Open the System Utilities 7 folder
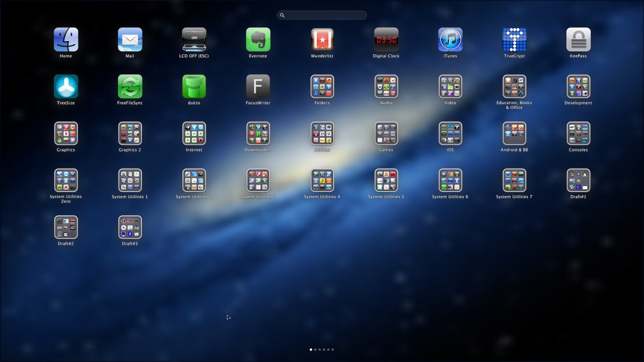The width and height of the screenshot is (644, 362). click(x=514, y=180)
